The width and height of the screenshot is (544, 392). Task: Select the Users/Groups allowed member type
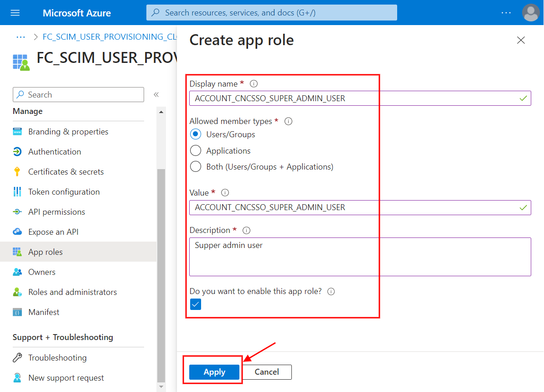coord(196,134)
